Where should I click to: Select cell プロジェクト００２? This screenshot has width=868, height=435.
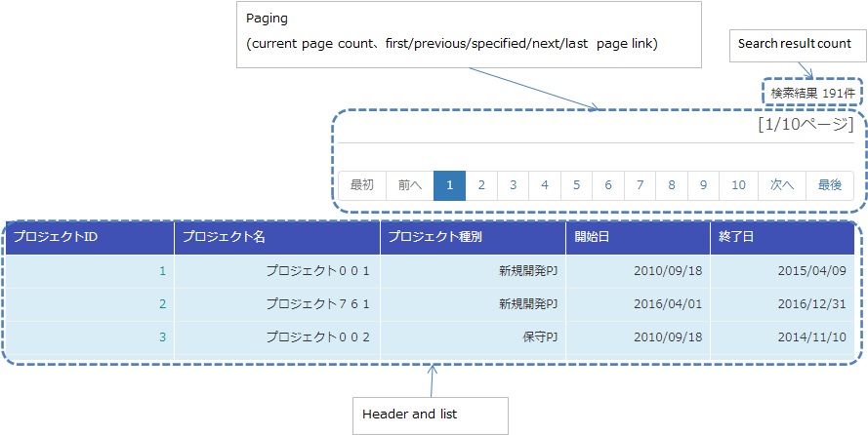277,336
